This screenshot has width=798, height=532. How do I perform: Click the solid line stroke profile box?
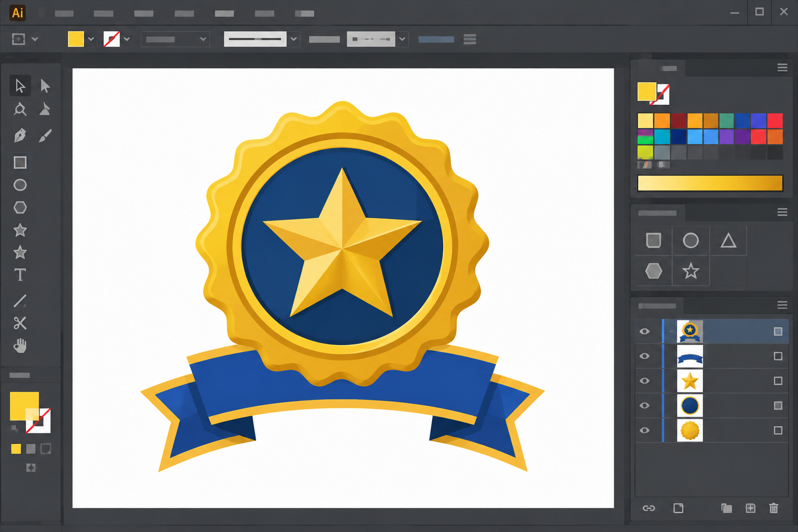click(255, 39)
